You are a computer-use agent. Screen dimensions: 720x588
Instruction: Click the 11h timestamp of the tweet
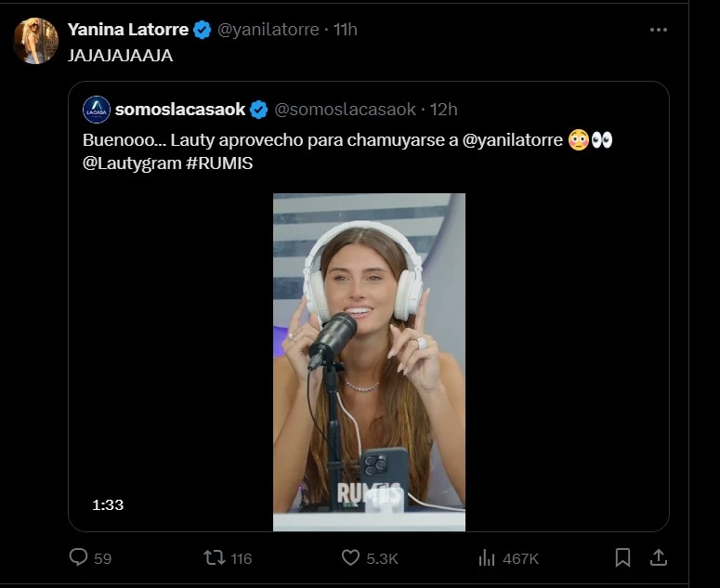tap(345, 30)
